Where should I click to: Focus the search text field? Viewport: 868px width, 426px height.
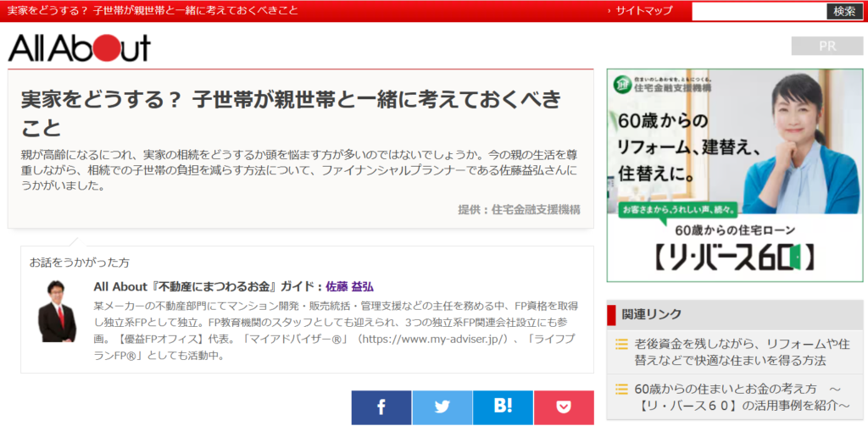tap(759, 11)
